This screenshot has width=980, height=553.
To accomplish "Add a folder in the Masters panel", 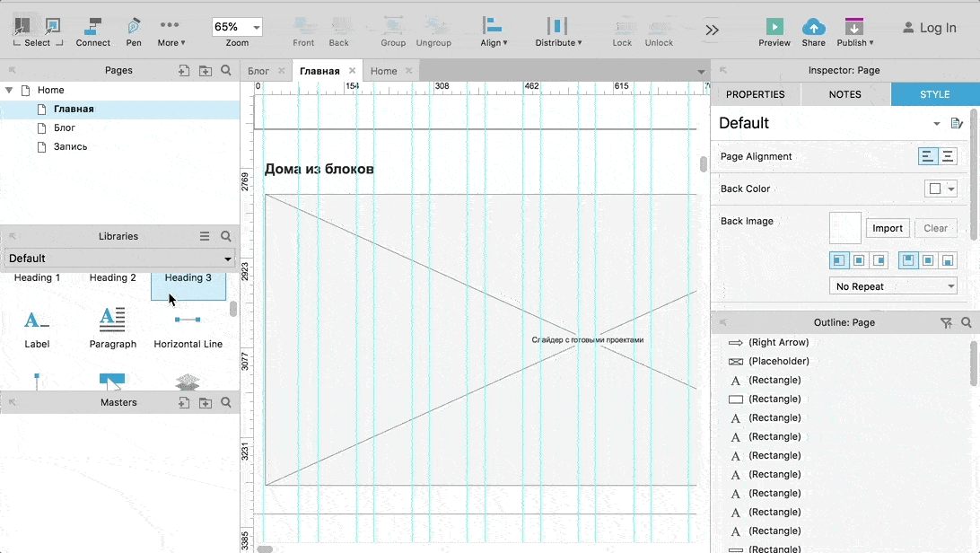I will tap(205, 403).
